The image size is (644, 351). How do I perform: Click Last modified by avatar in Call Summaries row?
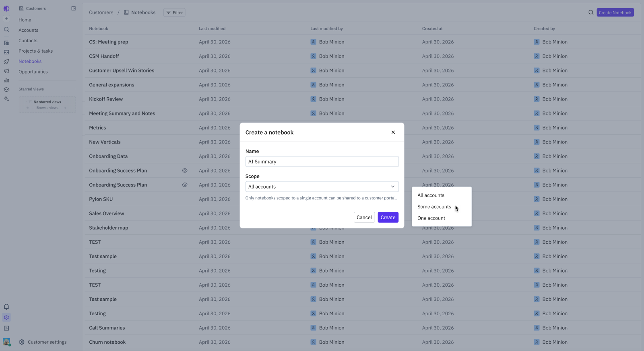[x=313, y=328]
